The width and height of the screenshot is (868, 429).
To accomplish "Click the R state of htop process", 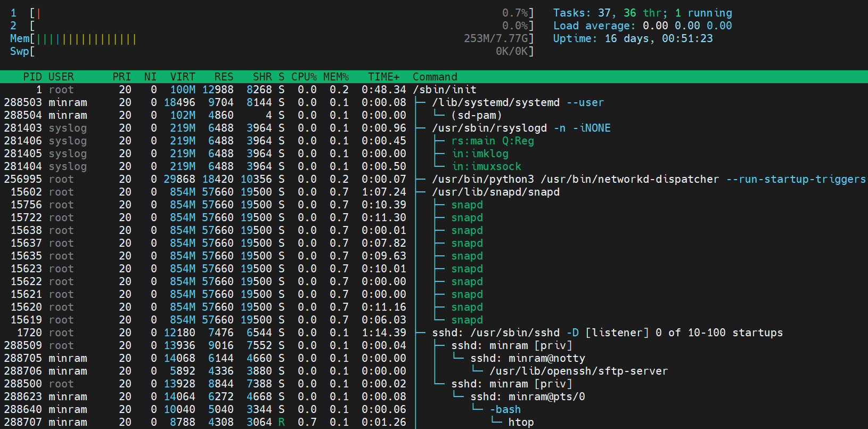I will pyautogui.click(x=282, y=422).
